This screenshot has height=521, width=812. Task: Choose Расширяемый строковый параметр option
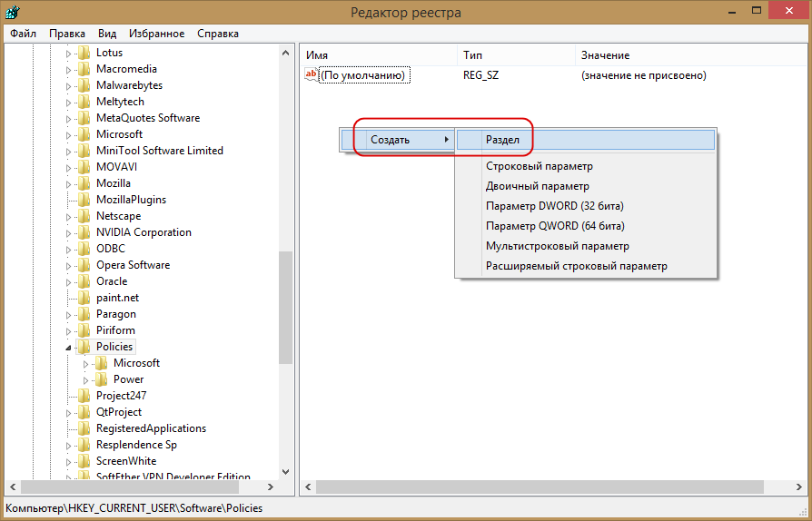586,267
